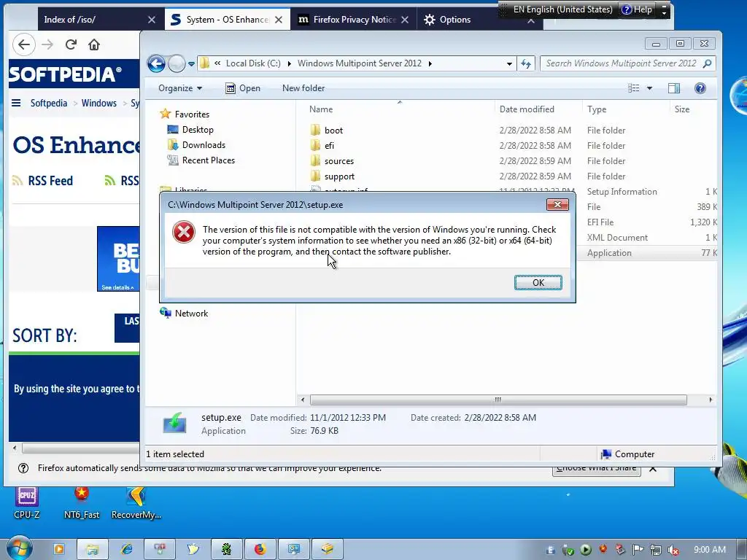This screenshot has height=560, width=747.
Task: Open Windows Explorer taskbar icon
Action: (x=93, y=549)
